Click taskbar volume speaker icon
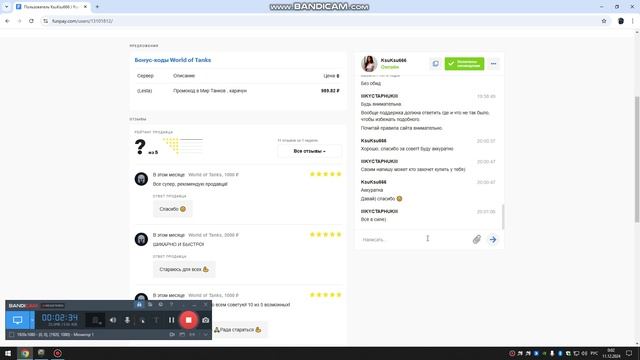The height and width of the screenshot is (360, 640). pos(584,353)
